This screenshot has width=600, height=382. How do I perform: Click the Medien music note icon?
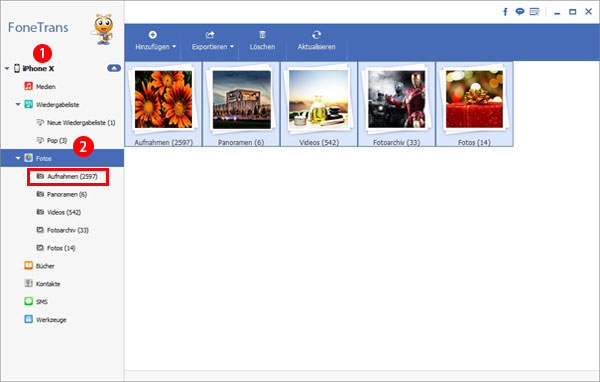28,86
